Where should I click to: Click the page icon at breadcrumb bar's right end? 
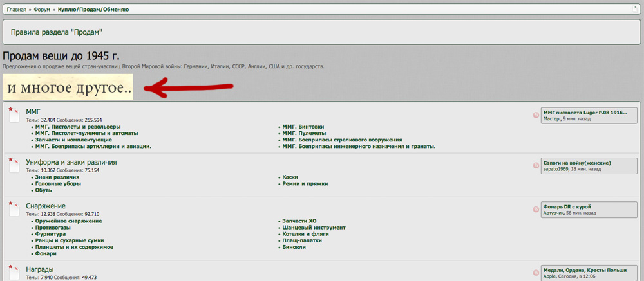coord(635,10)
